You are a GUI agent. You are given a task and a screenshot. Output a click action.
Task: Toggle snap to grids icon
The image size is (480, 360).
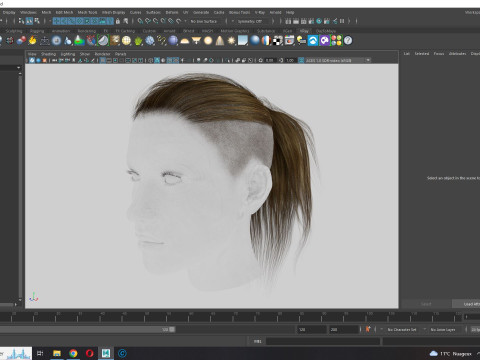point(140,21)
